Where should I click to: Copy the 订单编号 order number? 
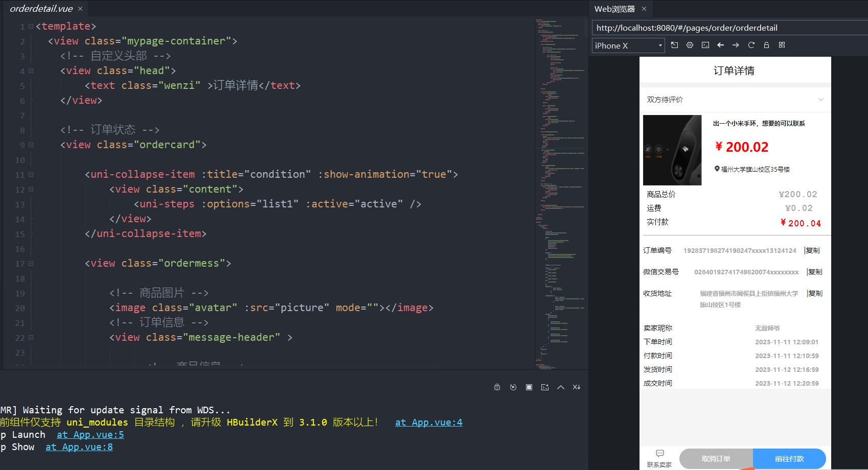point(812,250)
